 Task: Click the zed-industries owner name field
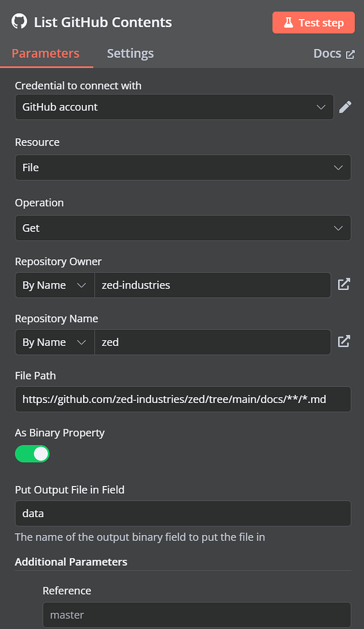(213, 285)
